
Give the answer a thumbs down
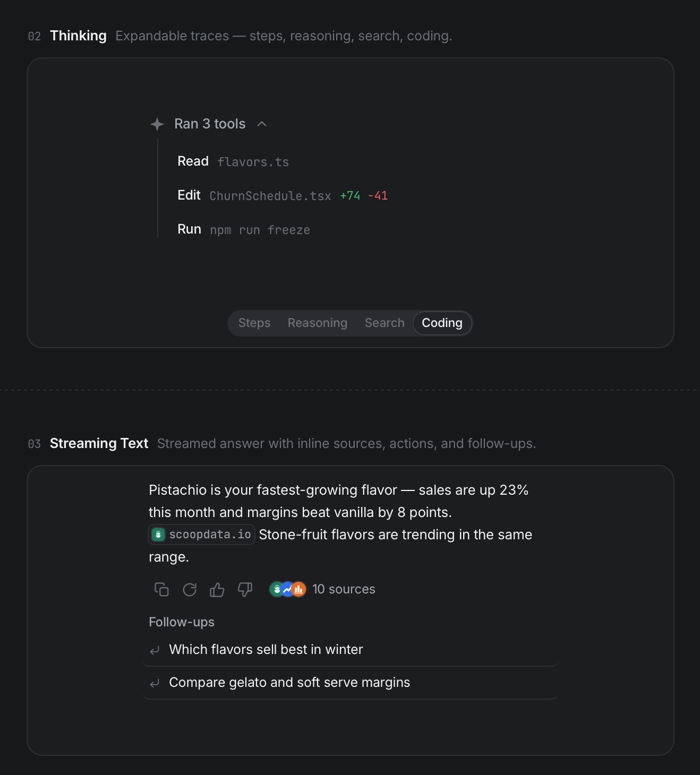pos(245,589)
